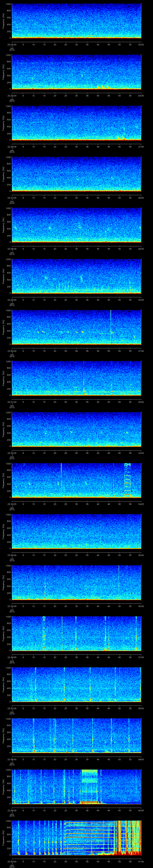Screen dimensions: 153x868
Task: Click the '30:00' end-of-axis label
Action: pos(141,300)
